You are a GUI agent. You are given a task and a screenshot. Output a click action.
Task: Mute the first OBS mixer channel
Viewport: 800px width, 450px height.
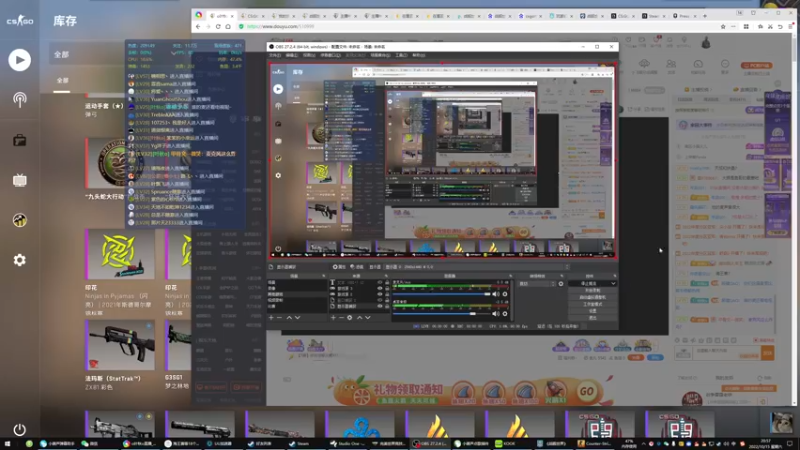pos(496,294)
